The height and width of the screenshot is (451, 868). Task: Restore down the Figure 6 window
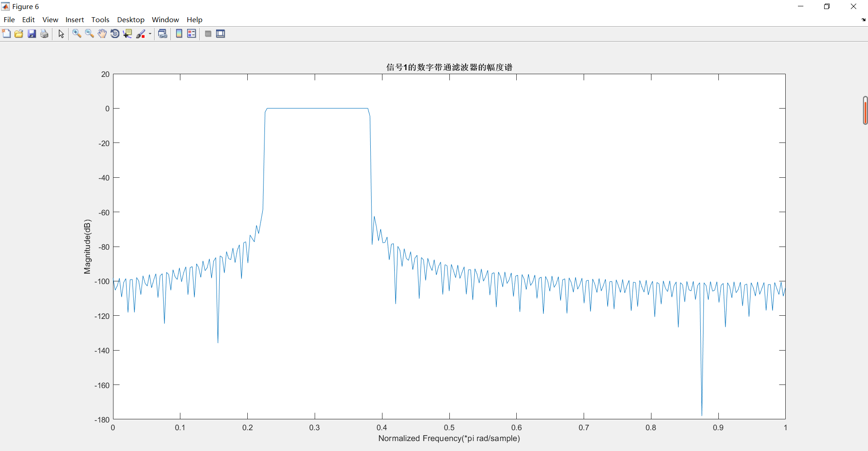click(x=827, y=6)
